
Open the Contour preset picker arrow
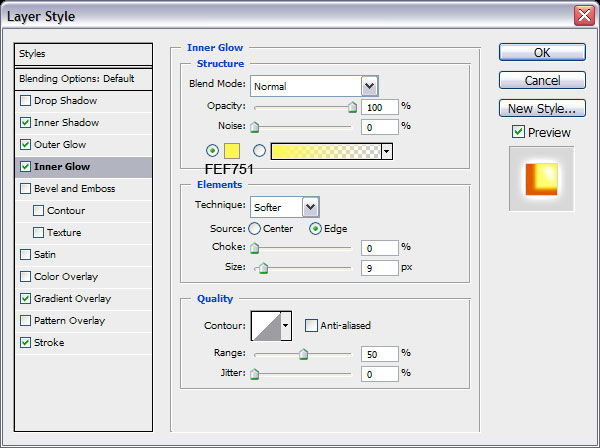(x=286, y=325)
